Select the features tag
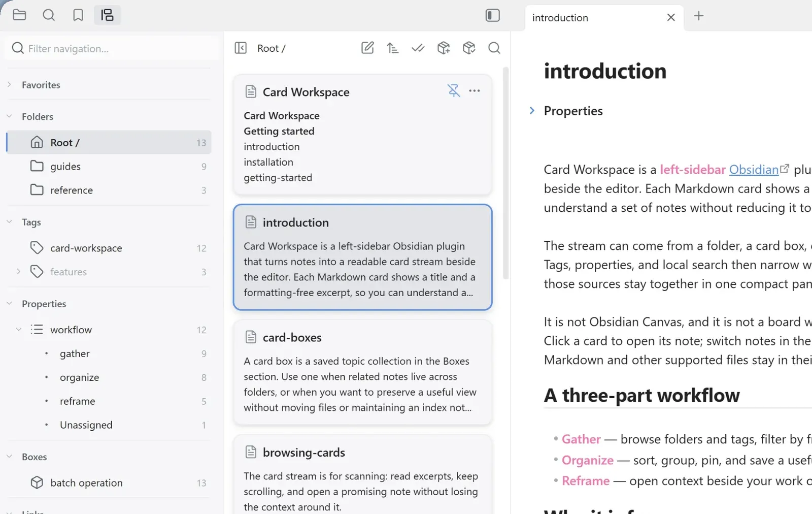Viewport: 812px width, 514px height. point(109,272)
